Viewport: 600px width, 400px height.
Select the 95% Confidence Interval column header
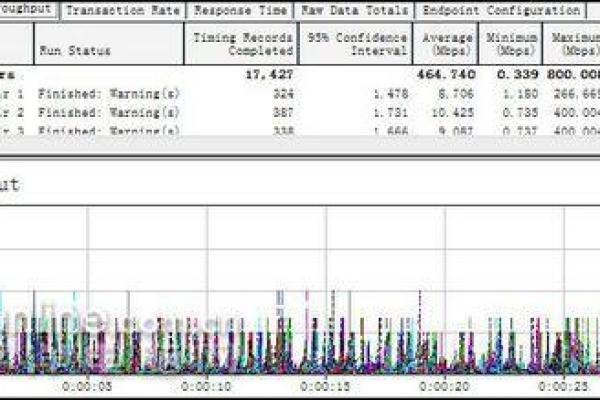355,43
